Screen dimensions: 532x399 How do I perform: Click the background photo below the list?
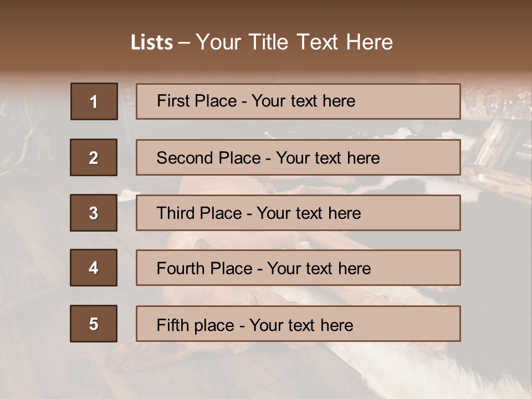tap(266, 371)
